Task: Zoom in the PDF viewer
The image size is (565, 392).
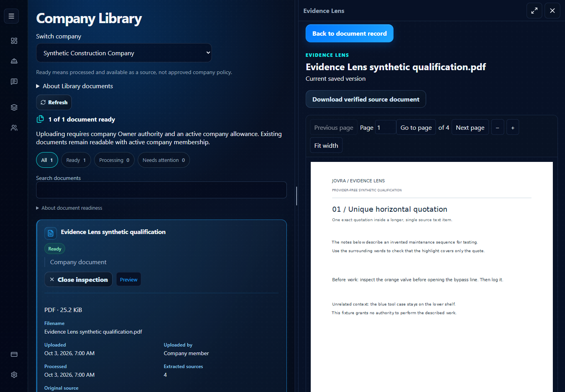Action: coord(513,127)
